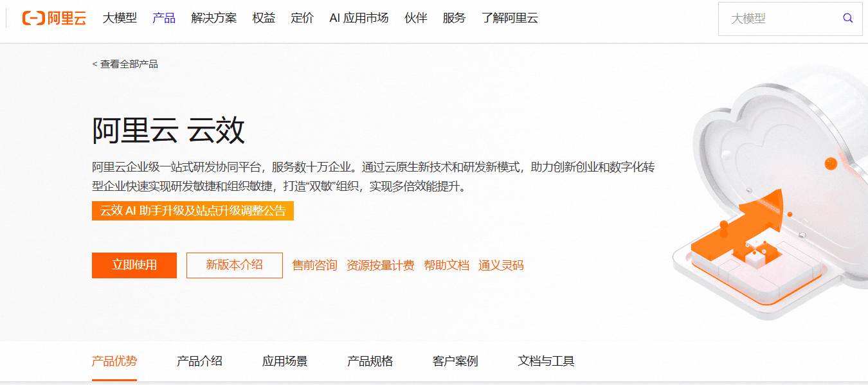The image size is (868, 385).
Task: Open the 通义灵码 link
Action: (501, 265)
